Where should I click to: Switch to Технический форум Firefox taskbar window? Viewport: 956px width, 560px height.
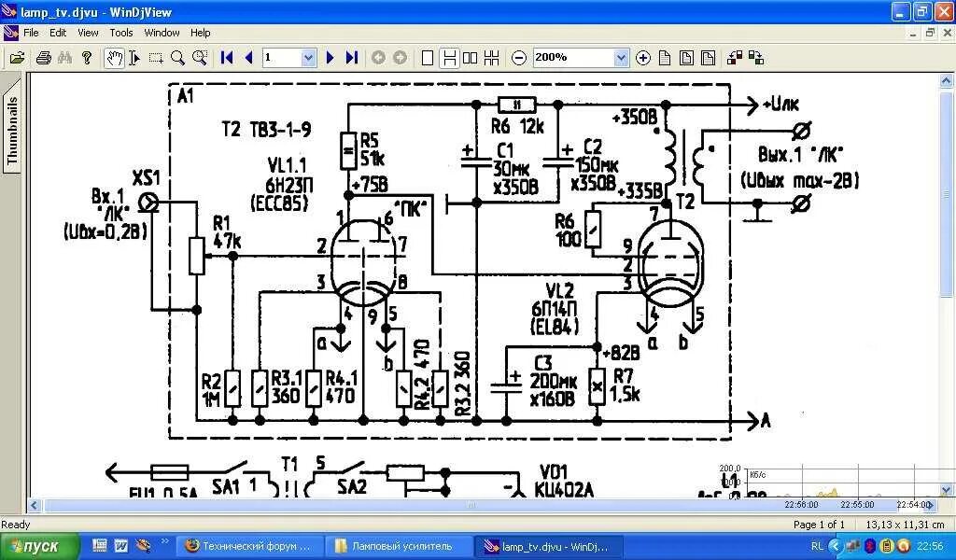(x=248, y=547)
